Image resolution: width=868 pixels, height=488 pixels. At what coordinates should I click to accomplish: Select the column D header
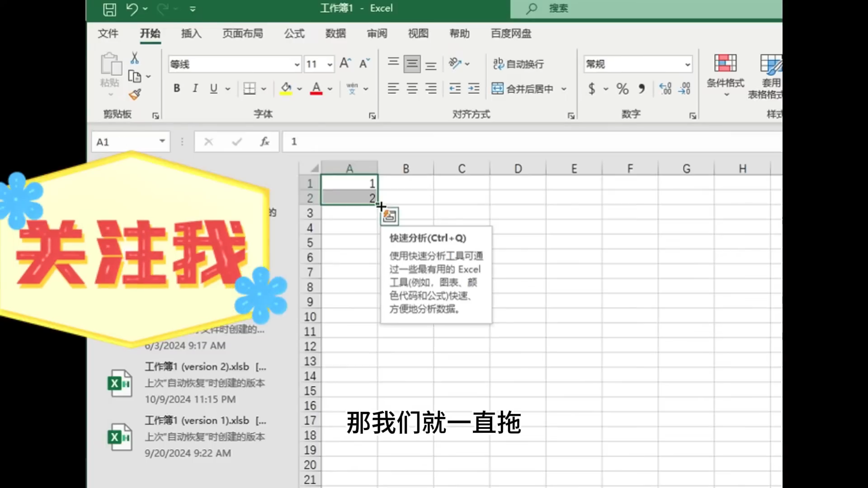(x=518, y=169)
